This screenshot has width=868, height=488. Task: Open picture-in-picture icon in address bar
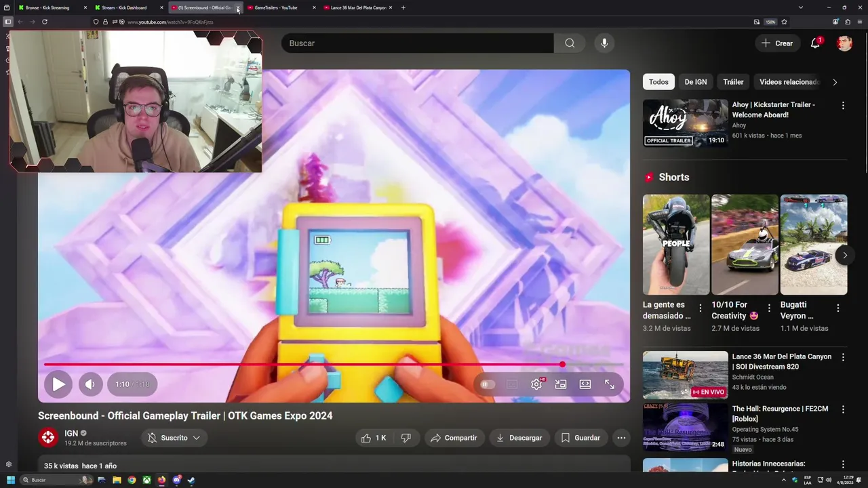[757, 22]
